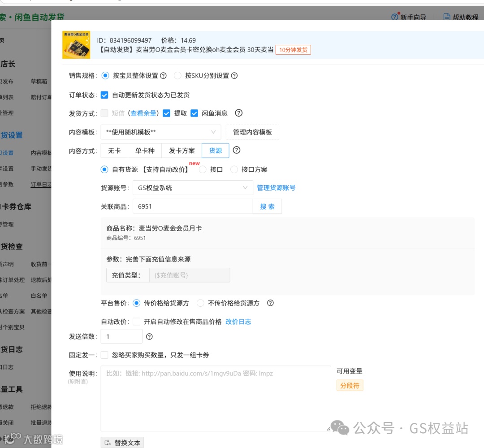Click help icon next to 货源 tab
Image resolution: width=484 pixels, height=448 pixels.
point(237,150)
